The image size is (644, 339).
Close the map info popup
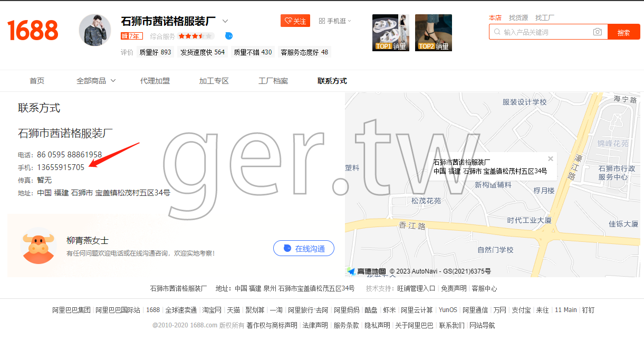pyautogui.click(x=551, y=158)
